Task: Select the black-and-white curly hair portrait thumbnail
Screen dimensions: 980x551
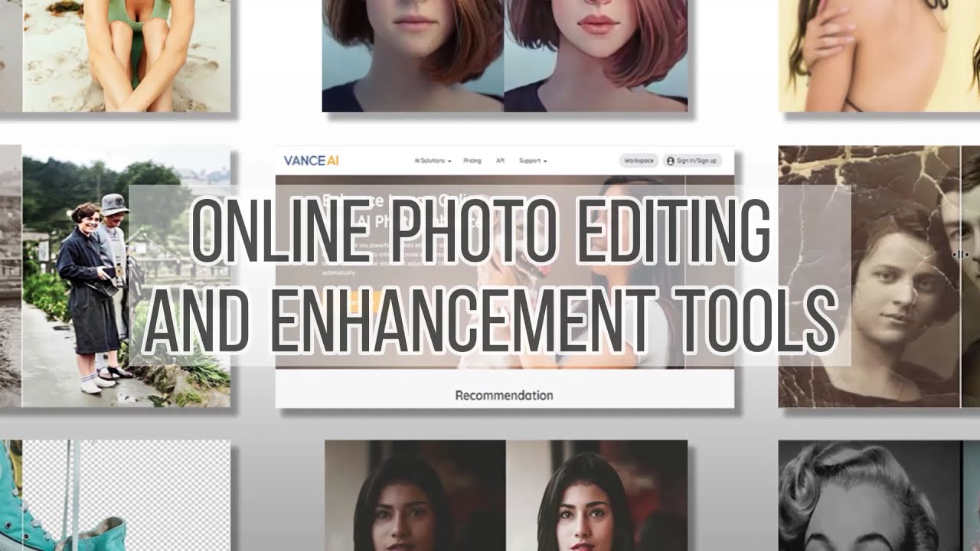Action: click(879, 495)
